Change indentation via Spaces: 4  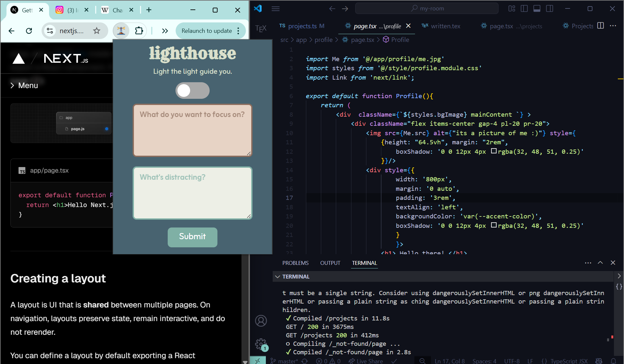click(x=484, y=361)
